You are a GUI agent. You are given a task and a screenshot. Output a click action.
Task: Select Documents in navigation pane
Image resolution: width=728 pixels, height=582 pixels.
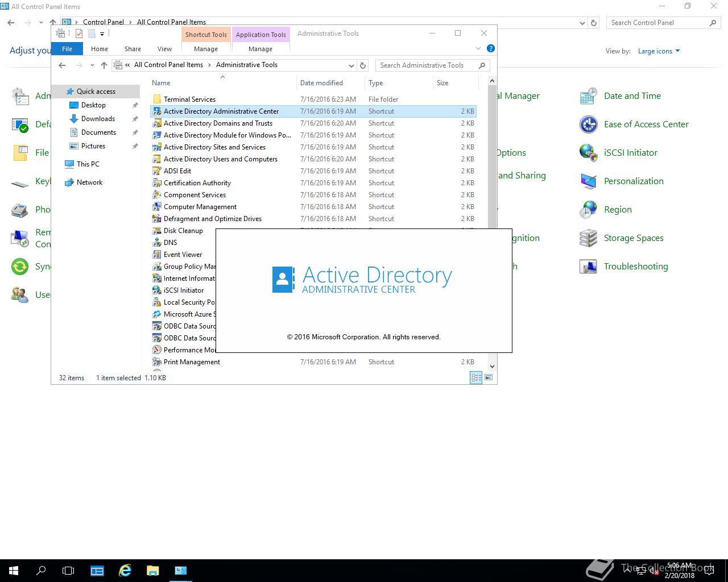(98, 132)
